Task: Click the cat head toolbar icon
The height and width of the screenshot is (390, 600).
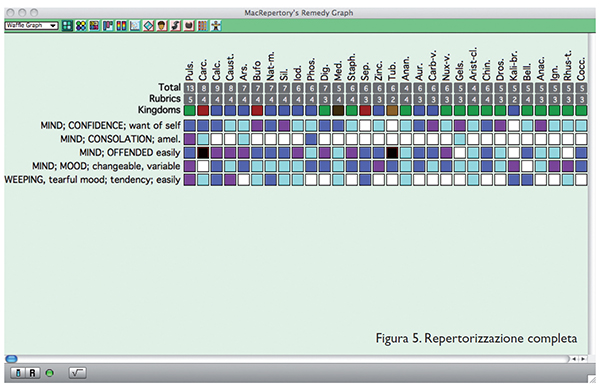Action: click(x=189, y=26)
